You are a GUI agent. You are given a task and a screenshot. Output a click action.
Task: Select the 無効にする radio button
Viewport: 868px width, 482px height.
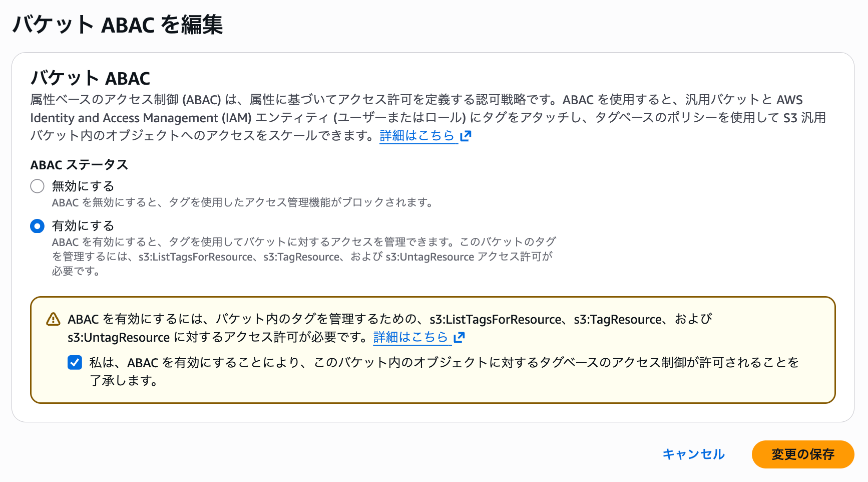[38, 186]
